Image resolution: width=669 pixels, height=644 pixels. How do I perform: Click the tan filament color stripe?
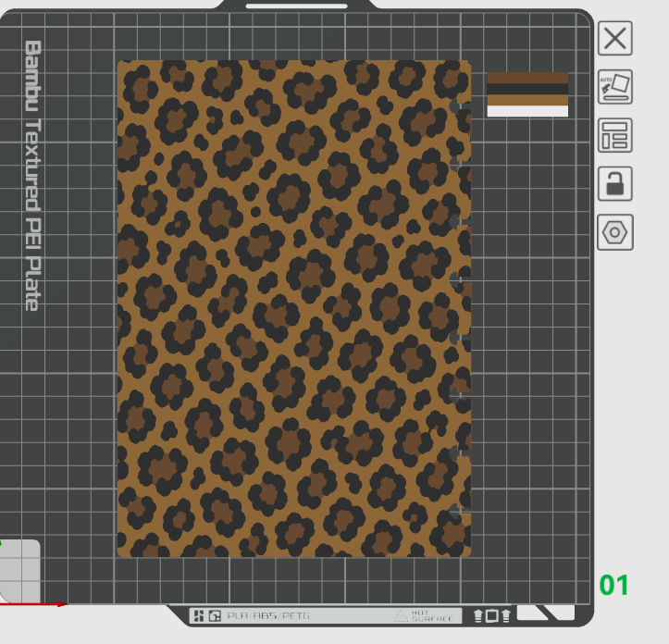[x=527, y=100]
